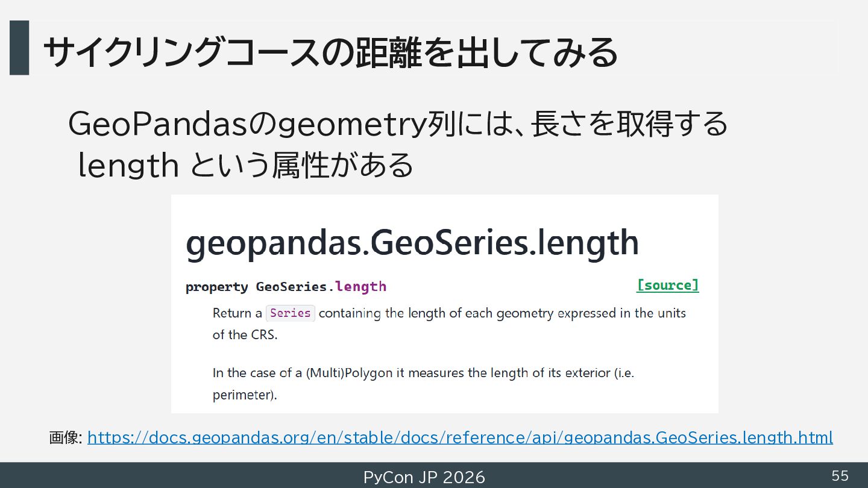This screenshot has height=488, width=868.
Task: Select the line GeoPandasのgeometry列には、長さを取得する
Action: pos(398,124)
